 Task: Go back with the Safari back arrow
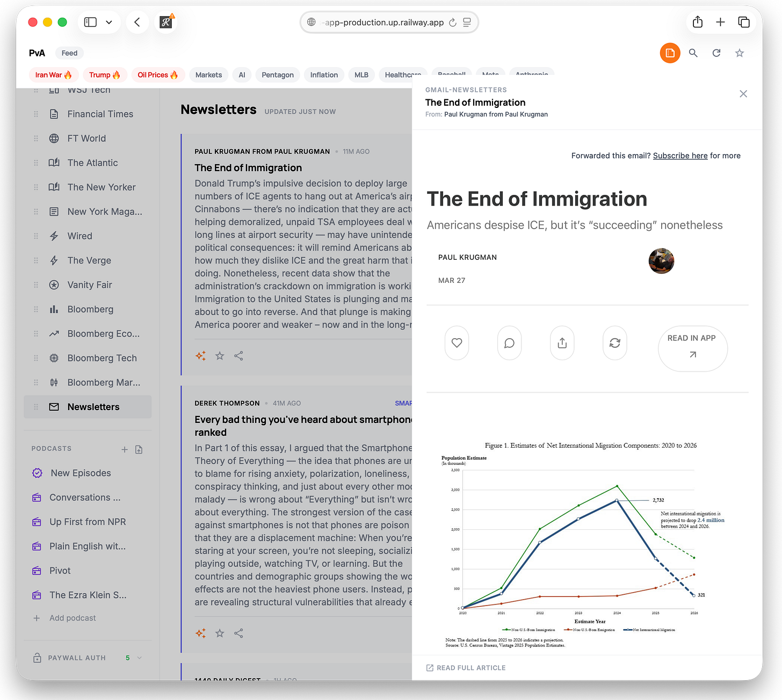137,22
